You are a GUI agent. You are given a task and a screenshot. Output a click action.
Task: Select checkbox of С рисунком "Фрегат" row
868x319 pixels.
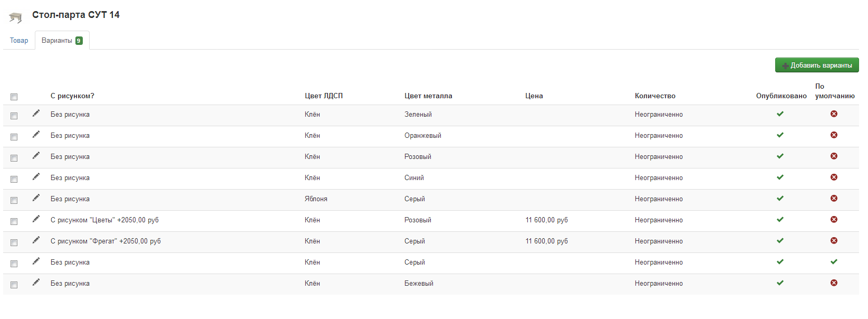(14, 242)
